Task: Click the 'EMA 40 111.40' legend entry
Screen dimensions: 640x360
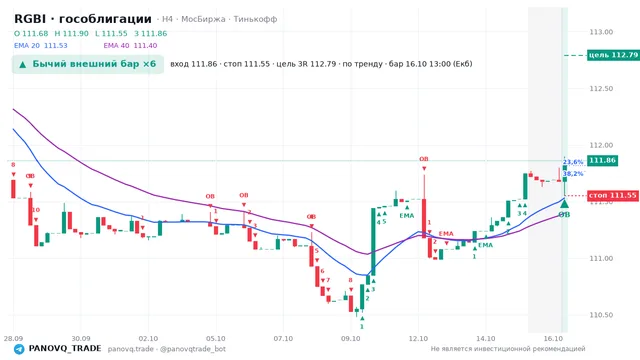Action: [130, 46]
